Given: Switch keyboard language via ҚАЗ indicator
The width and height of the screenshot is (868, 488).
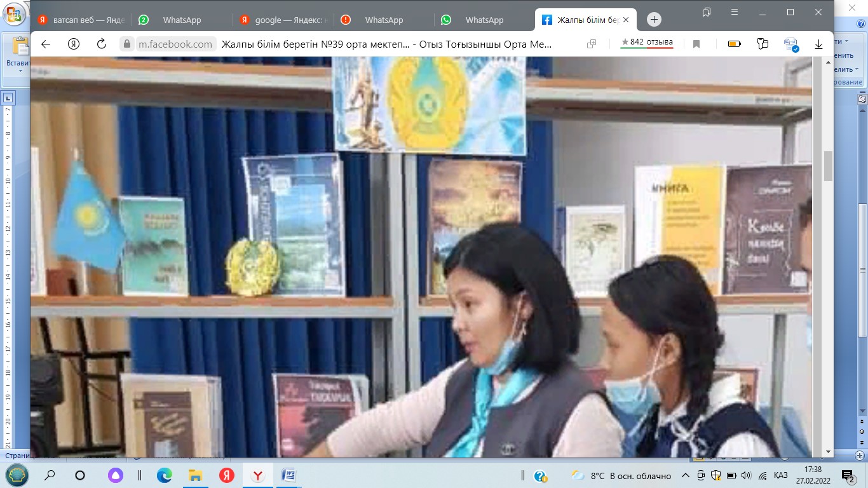Looking at the screenshot, I should [x=781, y=475].
